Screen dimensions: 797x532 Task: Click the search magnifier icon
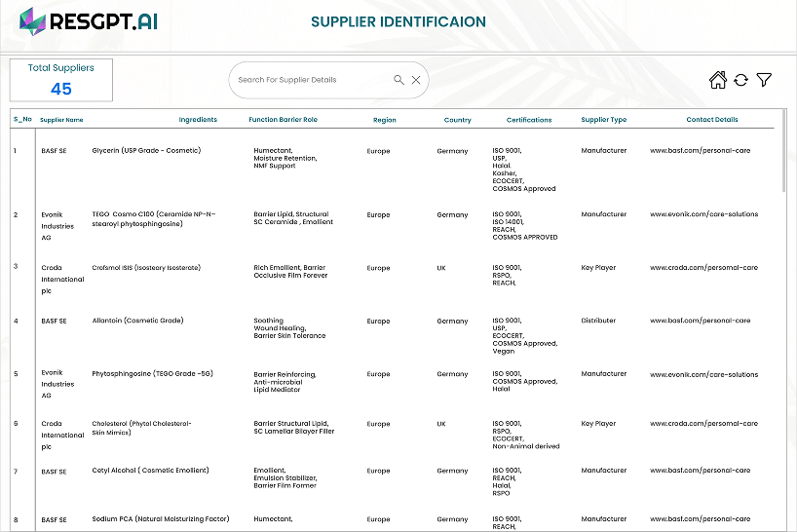399,80
